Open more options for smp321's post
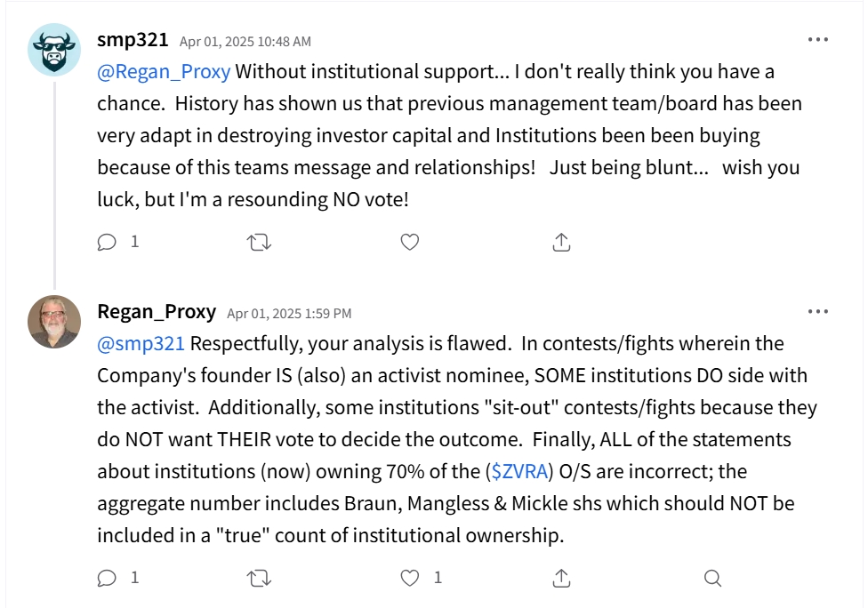Image resolution: width=868 pixels, height=608 pixels. coord(818,40)
